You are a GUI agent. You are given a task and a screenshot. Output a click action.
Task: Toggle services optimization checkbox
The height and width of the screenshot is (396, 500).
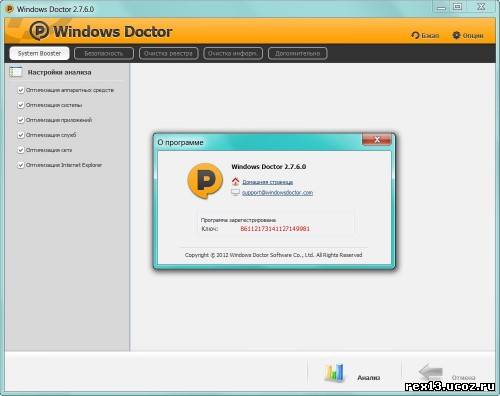(21, 135)
